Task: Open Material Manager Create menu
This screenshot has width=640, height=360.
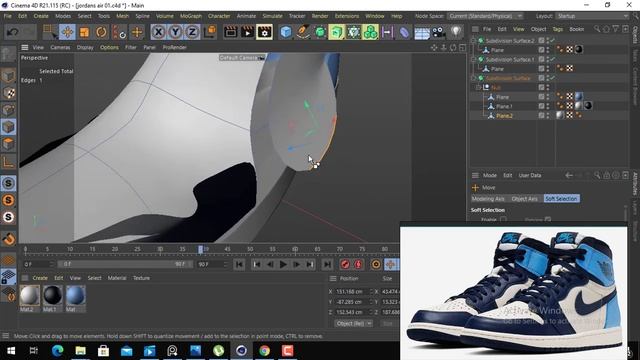Action: tap(40, 278)
